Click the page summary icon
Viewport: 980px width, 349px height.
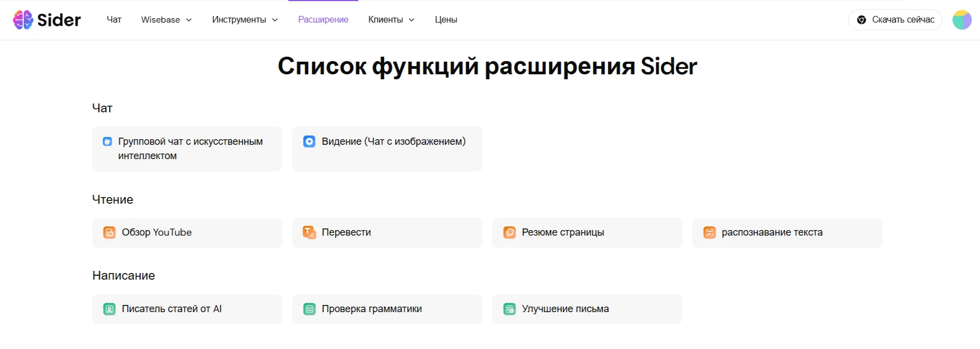(x=509, y=232)
